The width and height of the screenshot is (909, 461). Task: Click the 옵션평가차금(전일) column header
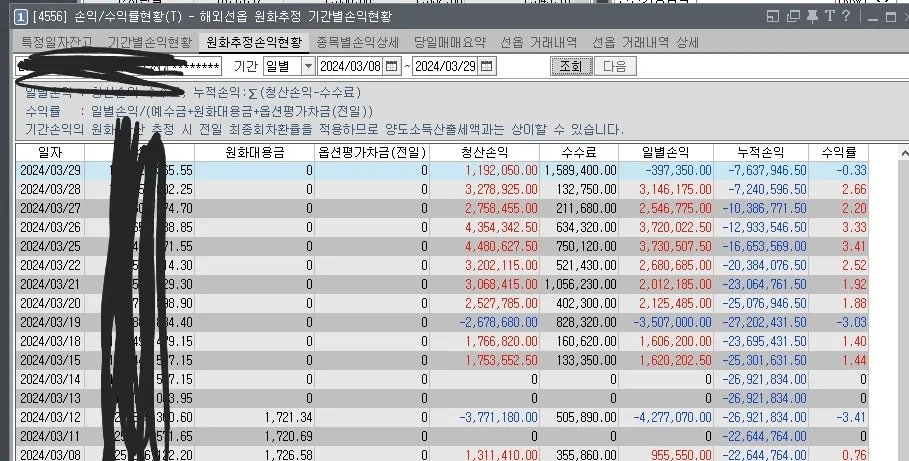[372, 153]
